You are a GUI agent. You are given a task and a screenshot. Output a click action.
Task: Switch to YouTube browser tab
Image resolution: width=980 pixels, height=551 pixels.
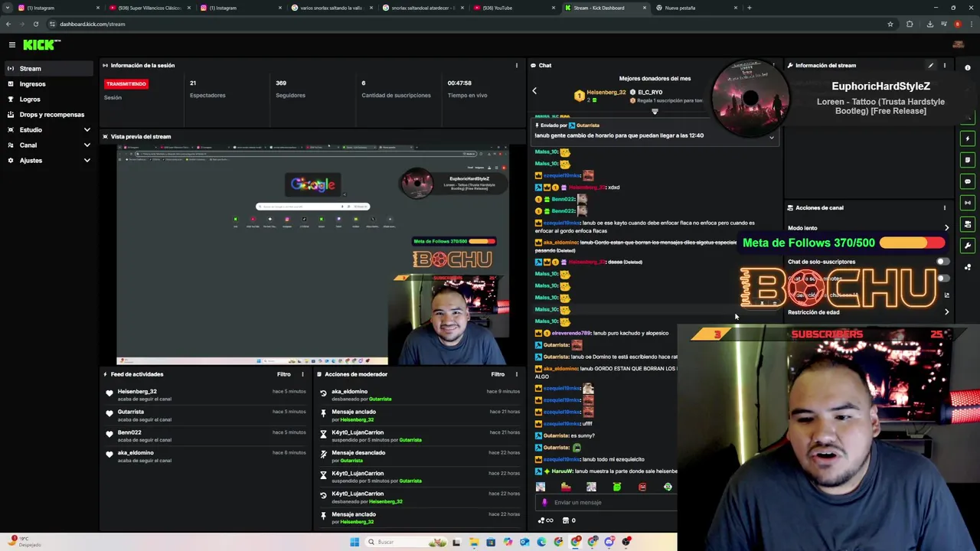514,8
